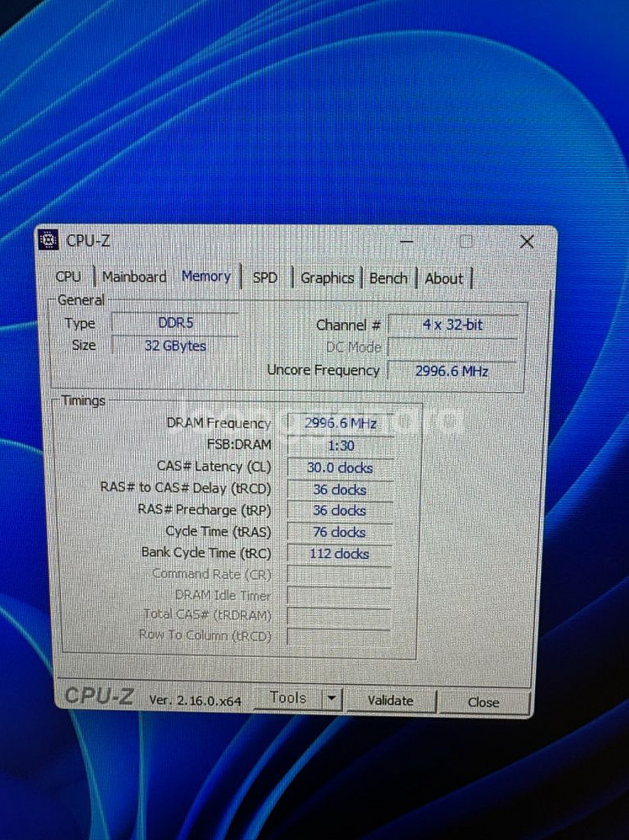Click the empty DRAM Idle Timer field
The image size is (629, 840).
coord(339,596)
